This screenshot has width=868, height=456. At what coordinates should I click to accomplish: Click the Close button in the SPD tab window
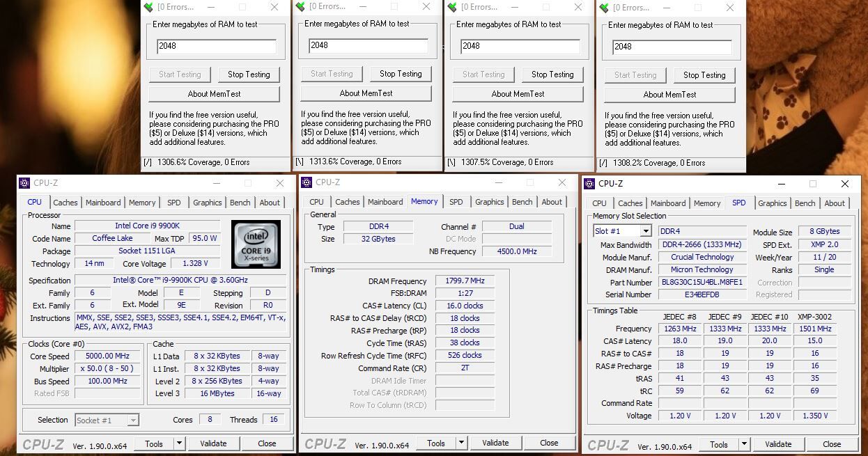coord(832,444)
